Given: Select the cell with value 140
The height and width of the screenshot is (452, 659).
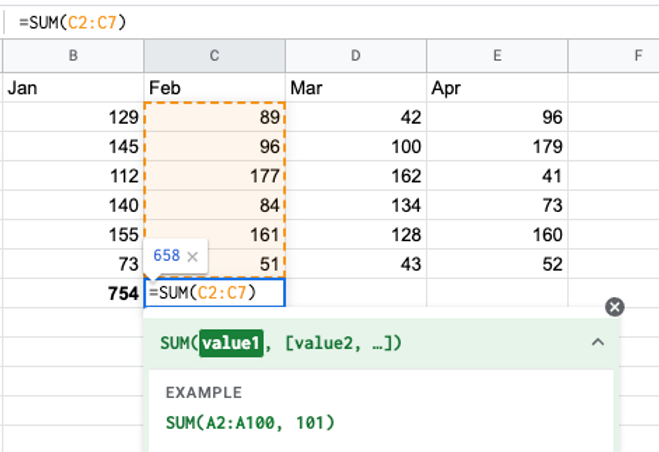Looking at the screenshot, I should pyautogui.click(x=73, y=205).
